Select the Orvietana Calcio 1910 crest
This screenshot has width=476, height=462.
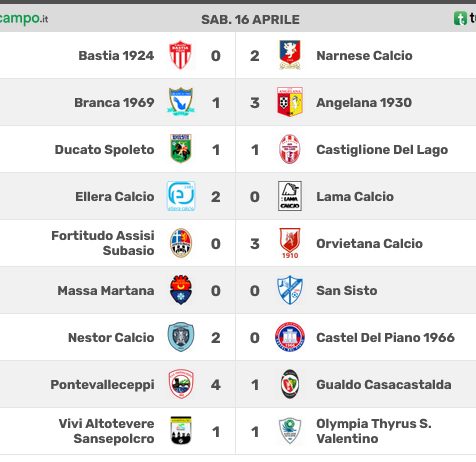coord(290,243)
